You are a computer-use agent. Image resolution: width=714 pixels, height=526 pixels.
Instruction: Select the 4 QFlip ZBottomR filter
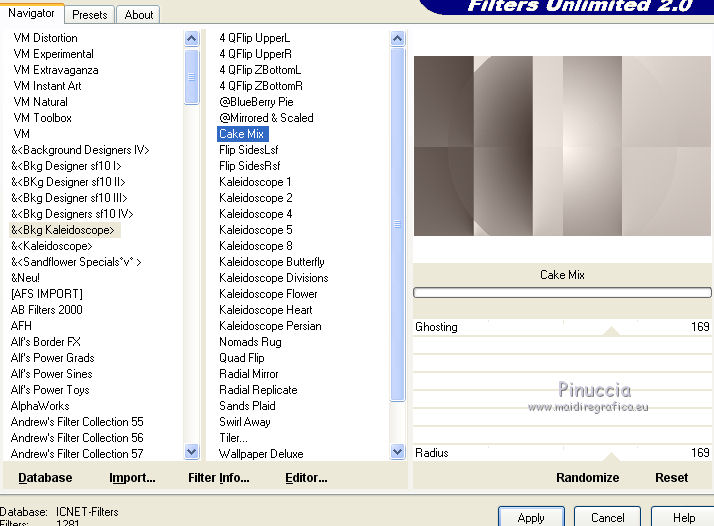[261, 86]
